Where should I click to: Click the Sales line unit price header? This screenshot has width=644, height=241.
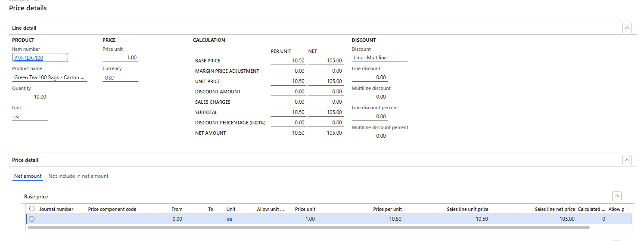tap(467, 209)
